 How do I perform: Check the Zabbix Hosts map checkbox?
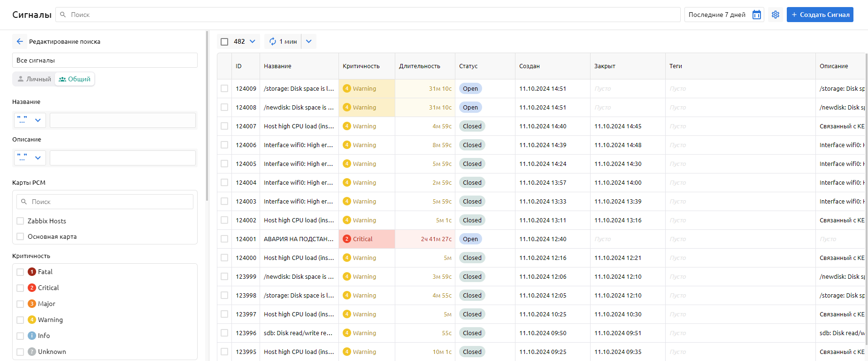tap(20, 221)
